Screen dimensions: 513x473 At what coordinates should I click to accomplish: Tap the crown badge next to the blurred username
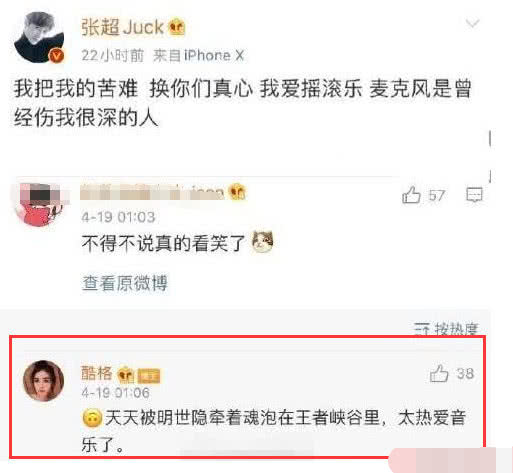coord(237,192)
